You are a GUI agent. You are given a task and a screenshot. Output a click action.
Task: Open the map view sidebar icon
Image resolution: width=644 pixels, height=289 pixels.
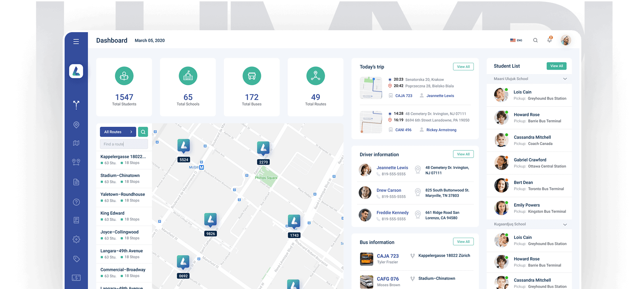point(76,143)
